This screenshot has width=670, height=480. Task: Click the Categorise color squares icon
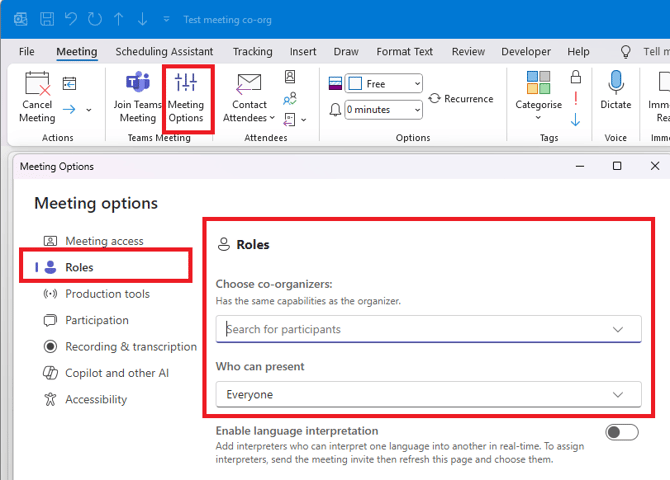(x=538, y=82)
